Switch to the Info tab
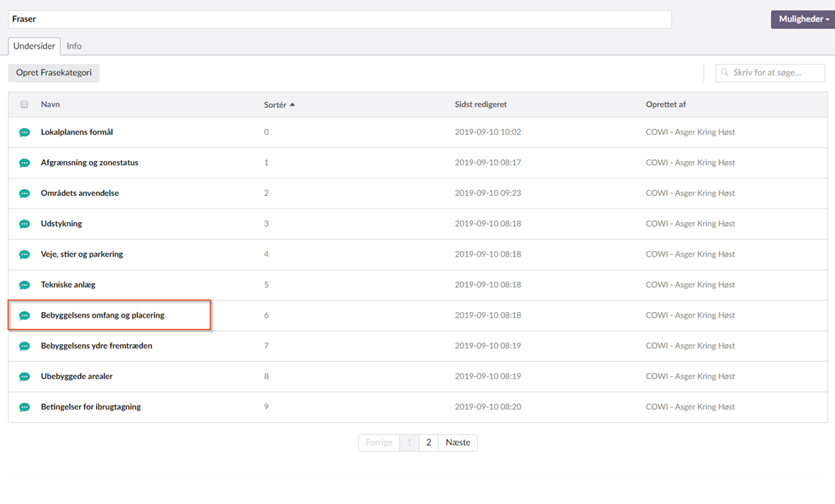The width and height of the screenshot is (835, 504). click(74, 46)
